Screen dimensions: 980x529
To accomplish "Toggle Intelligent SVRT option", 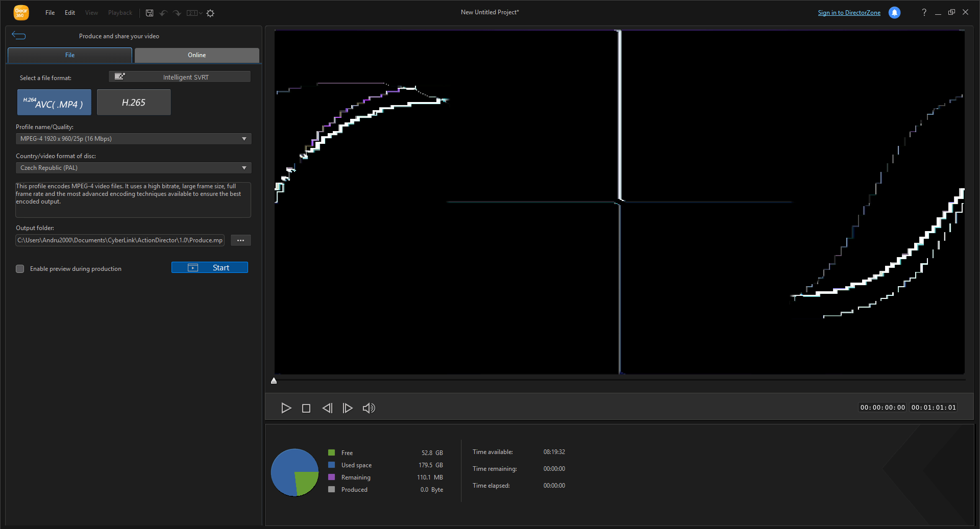I will pos(180,77).
